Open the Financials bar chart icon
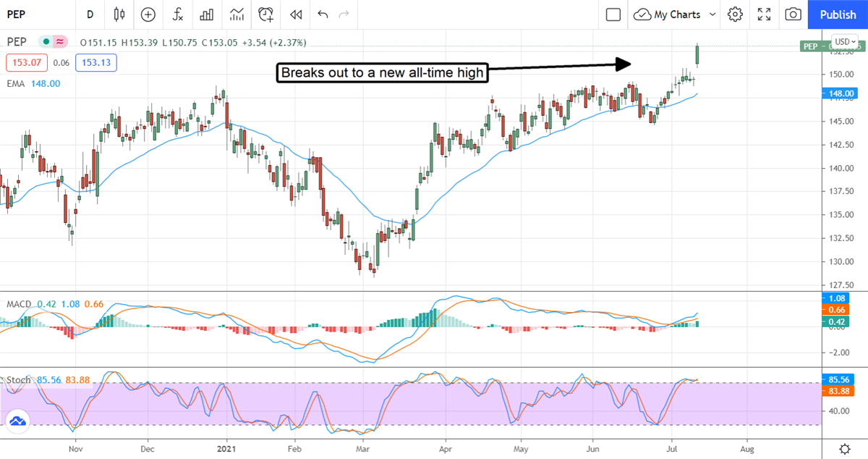The width and height of the screenshot is (868, 459). tap(207, 14)
